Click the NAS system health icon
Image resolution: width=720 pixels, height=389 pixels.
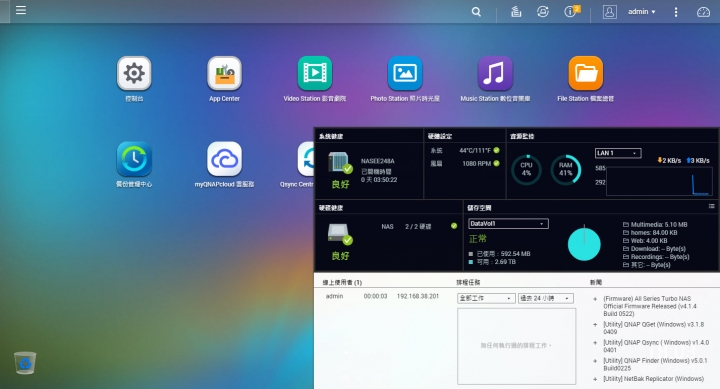tap(340, 163)
